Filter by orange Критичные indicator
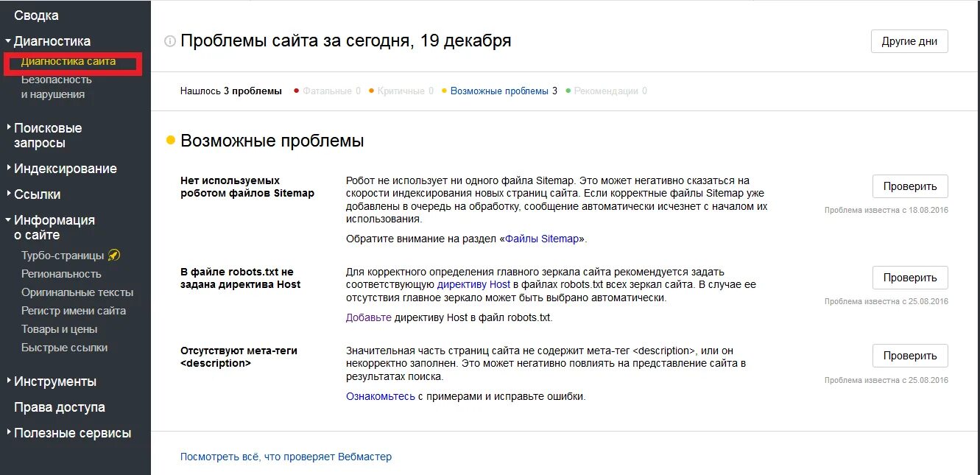980x475 pixels. click(401, 91)
